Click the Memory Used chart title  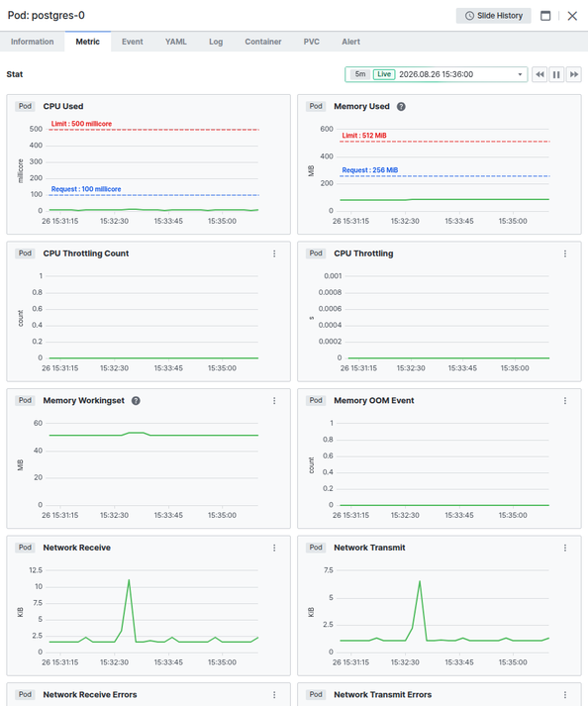click(361, 106)
